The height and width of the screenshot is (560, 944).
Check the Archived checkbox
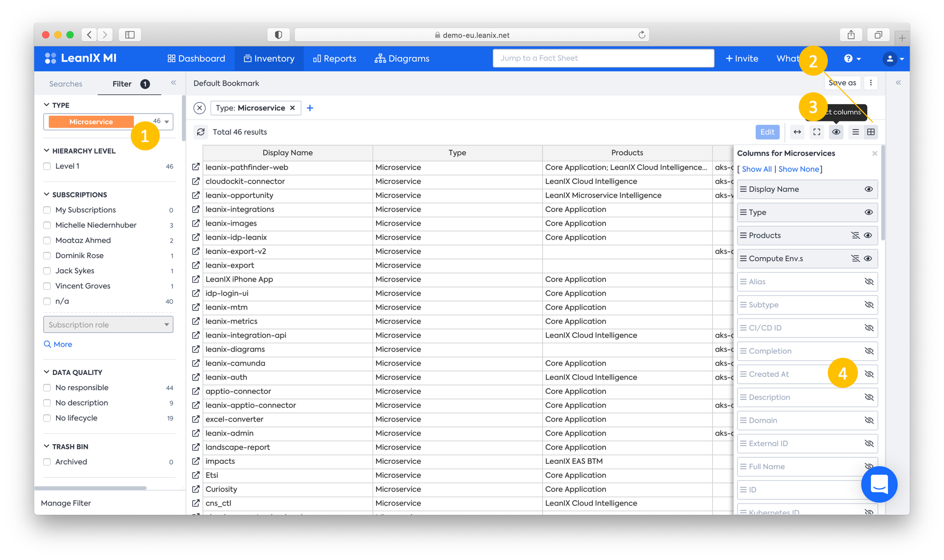[x=47, y=462]
